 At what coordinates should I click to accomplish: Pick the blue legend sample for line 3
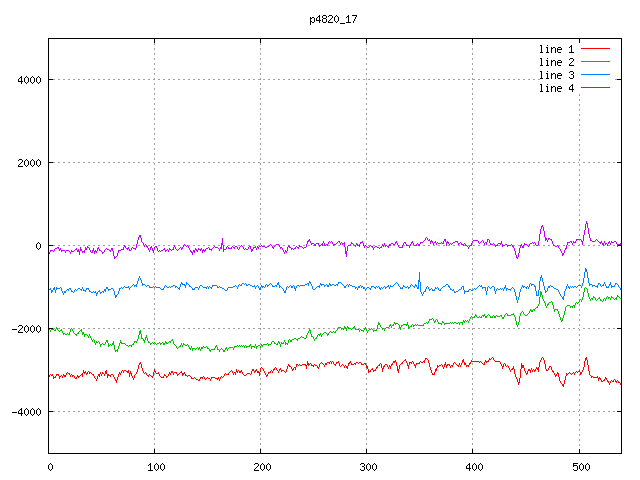tap(595, 75)
